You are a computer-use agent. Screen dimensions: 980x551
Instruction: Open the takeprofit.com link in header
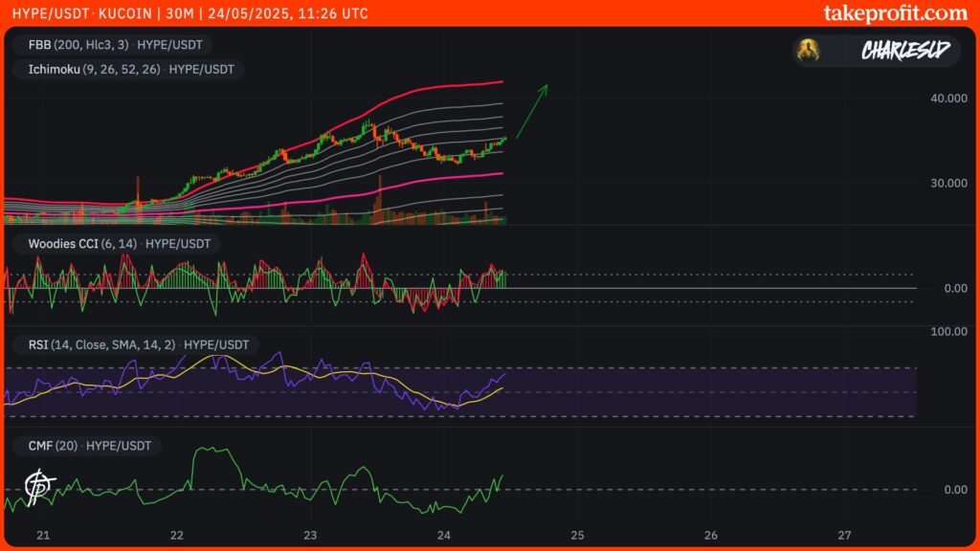tap(895, 12)
